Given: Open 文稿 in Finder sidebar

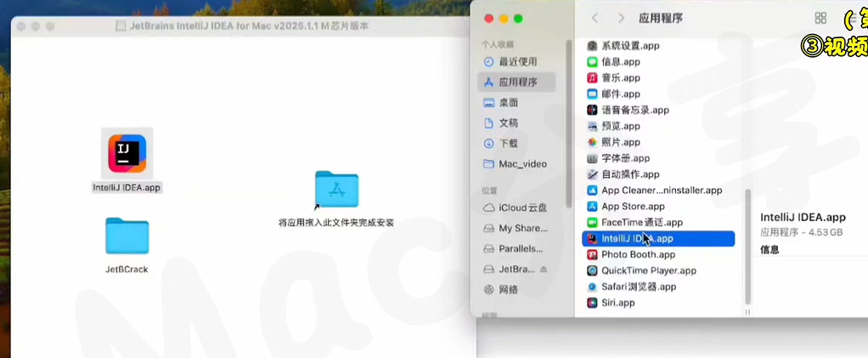Looking at the screenshot, I should pyautogui.click(x=516, y=123).
